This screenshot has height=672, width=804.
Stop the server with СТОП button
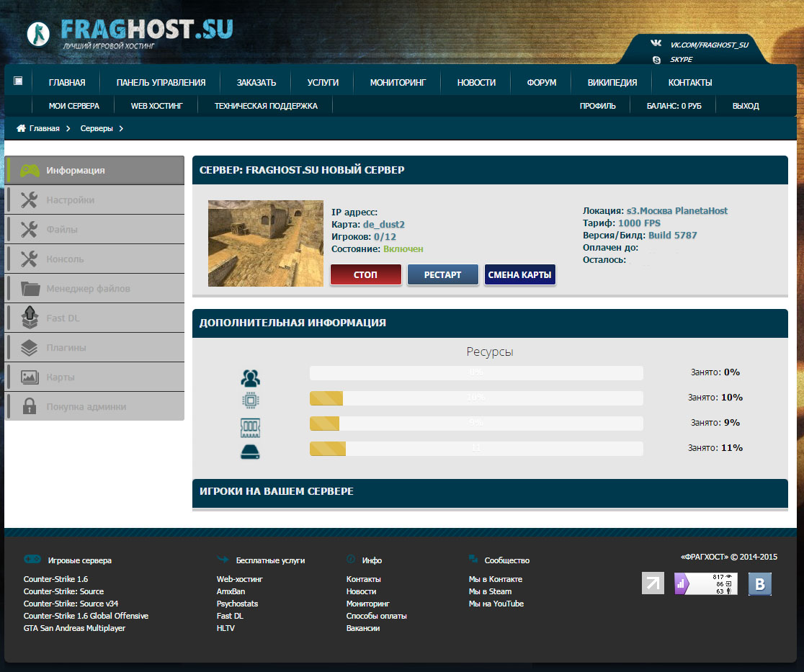point(365,274)
